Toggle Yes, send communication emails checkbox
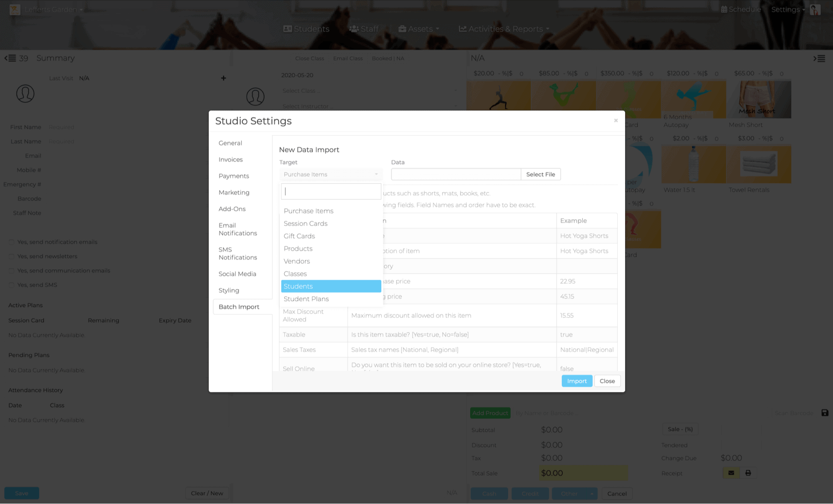This screenshot has height=504, width=833. (x=11, y=271)
